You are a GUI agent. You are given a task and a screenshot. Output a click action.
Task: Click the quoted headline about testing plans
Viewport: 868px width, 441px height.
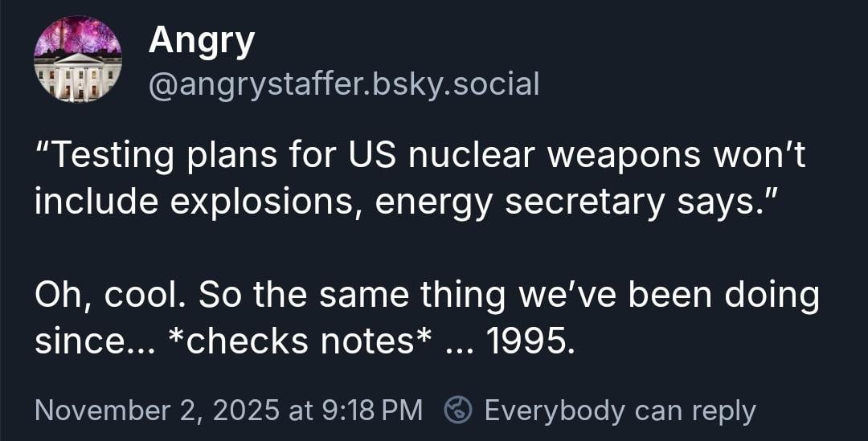coord(418,177)
